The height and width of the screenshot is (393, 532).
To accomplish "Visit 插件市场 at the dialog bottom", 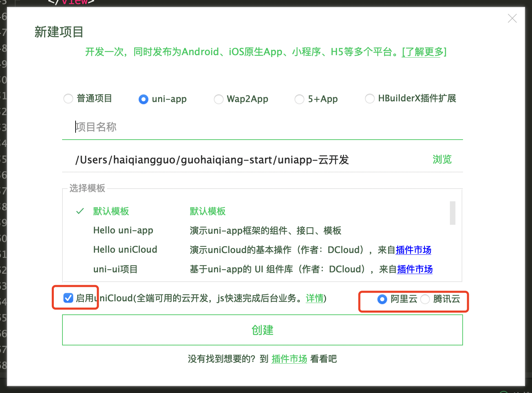I will pos(289,359).
